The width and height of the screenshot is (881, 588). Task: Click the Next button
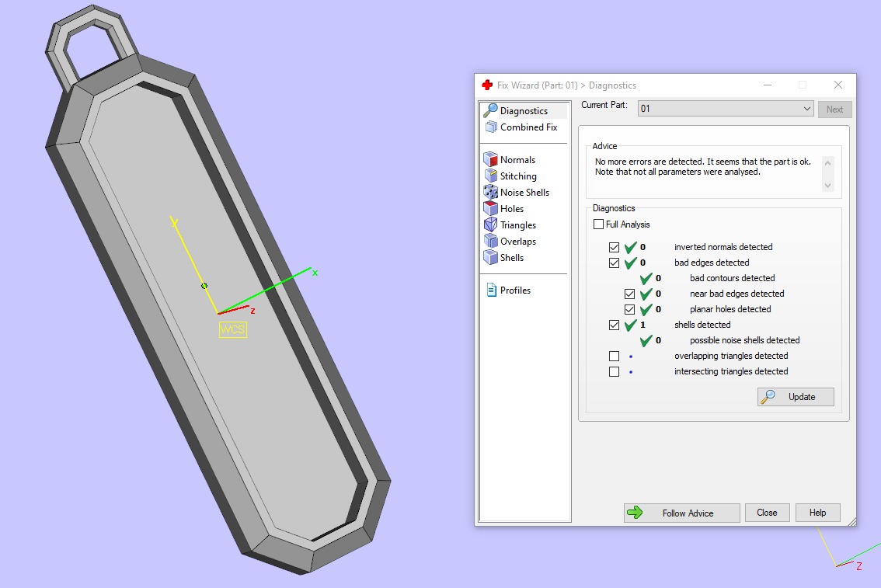[x=834, y=109]
